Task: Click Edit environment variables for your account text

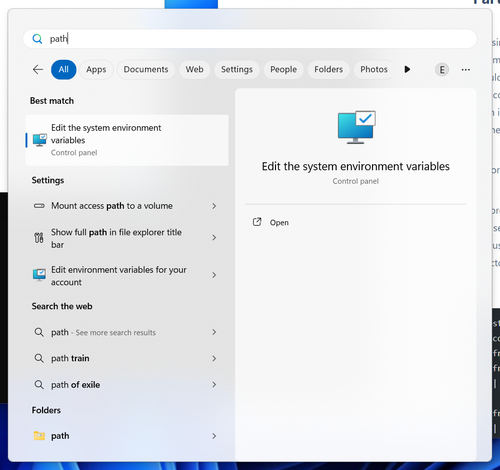Action: (119, 276)
